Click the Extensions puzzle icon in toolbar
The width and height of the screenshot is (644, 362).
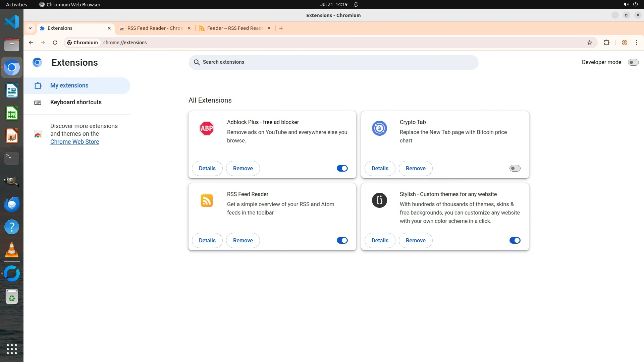click(606, 43)
